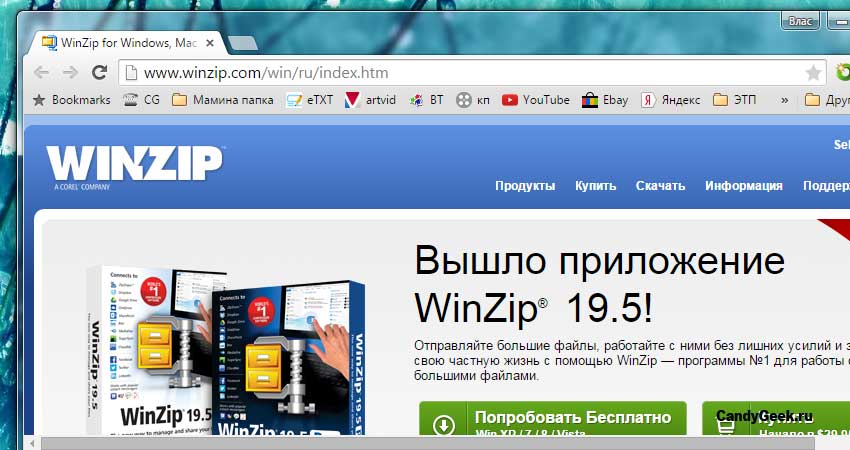Viewport: 850px width, 450px height.
Task: Open the ЭТП bookmark folder
Action: 735,100
